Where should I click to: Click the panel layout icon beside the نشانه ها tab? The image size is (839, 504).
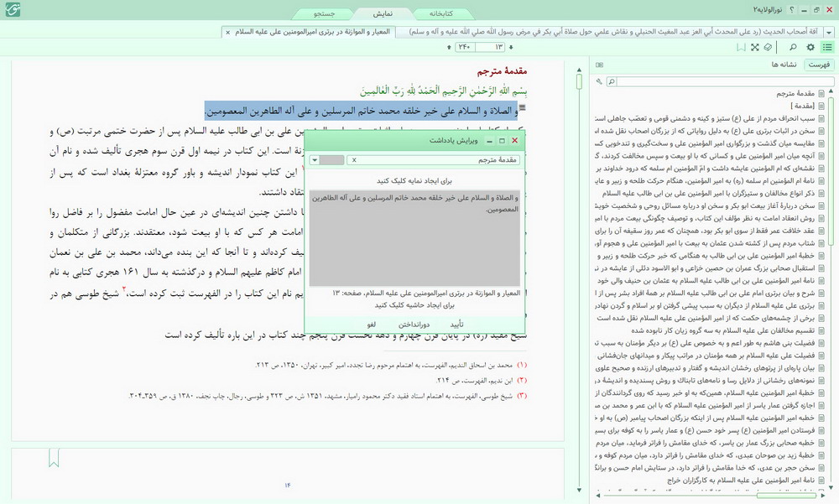pos(599,65)
